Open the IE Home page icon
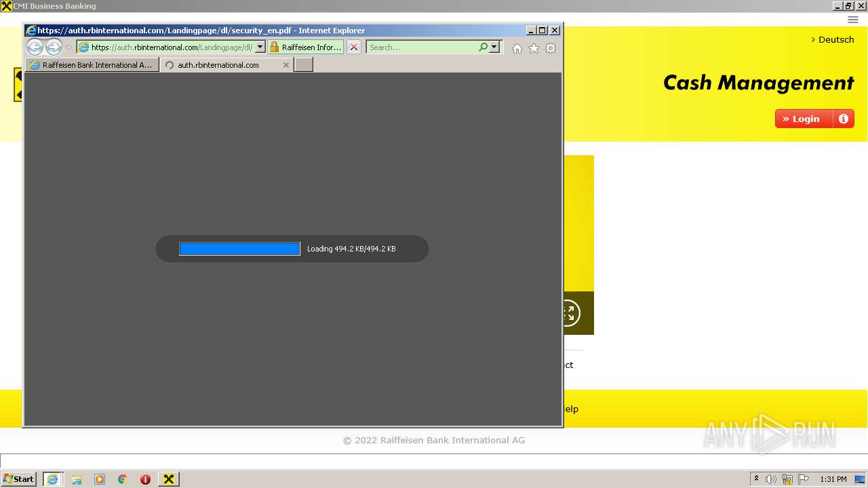This screenshot has height=488, width=868. tap(517, 48)
